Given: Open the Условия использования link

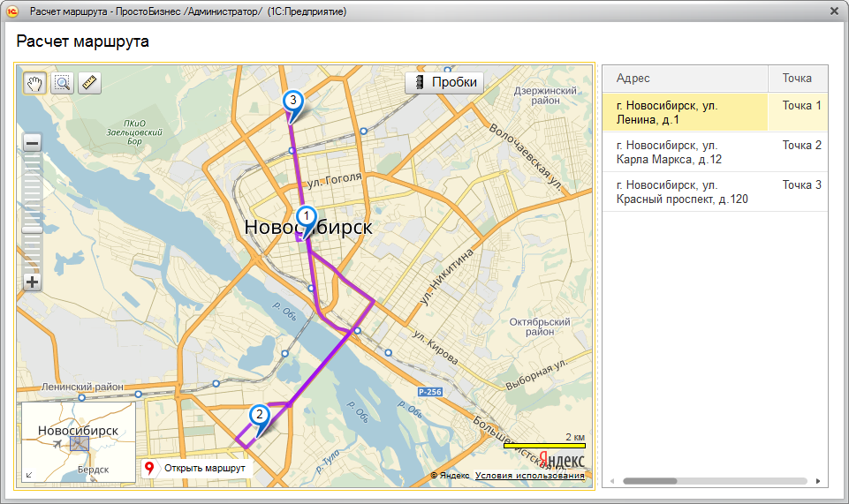Looking at the screenshot, I should [x=529, y=476].
